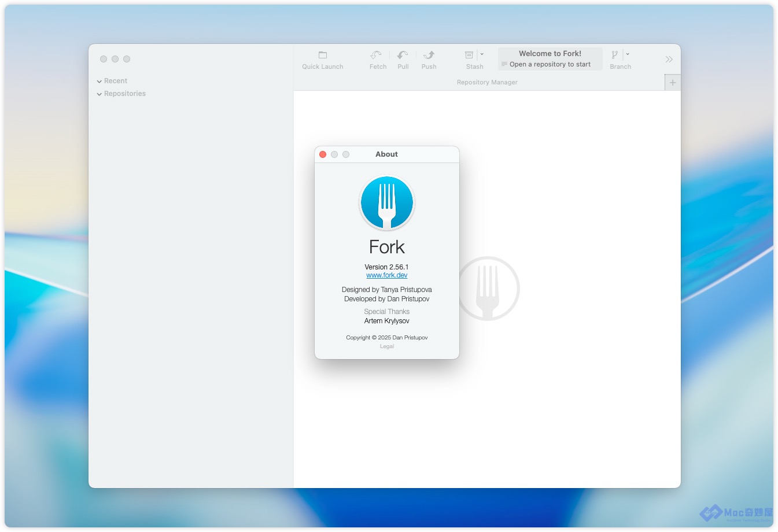Collapse the Repositories section
Screen dimensions: 778x532
pos(99,94)
